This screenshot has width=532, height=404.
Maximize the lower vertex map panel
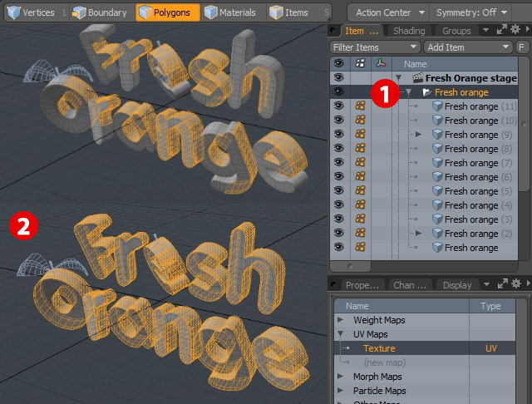pos(502,284)
